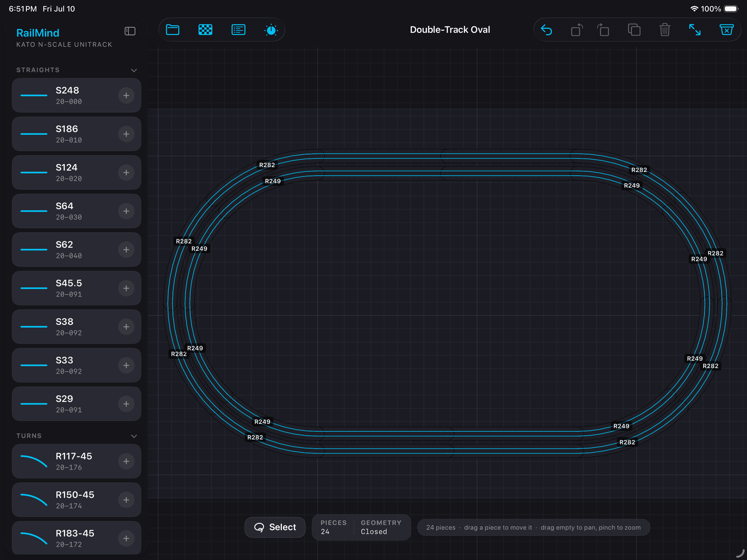
Task: Add an S29 straight piece
Action: (x=126, y=404)
